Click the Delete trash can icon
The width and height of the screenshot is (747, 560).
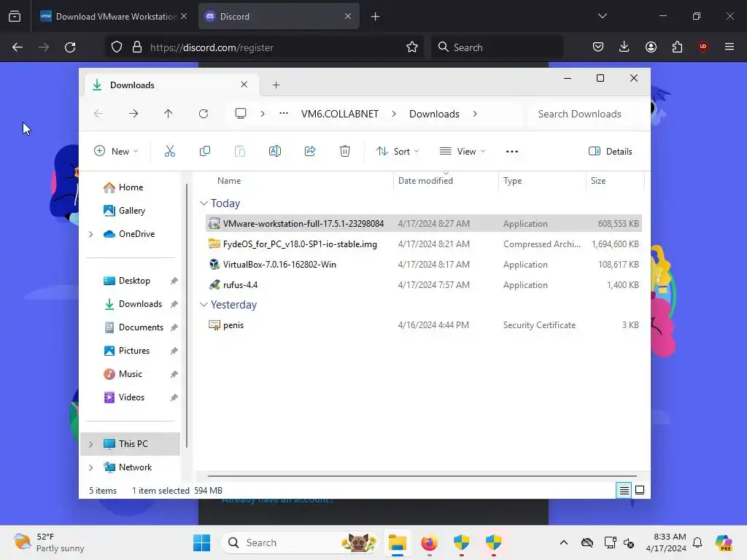click(345, 152)
